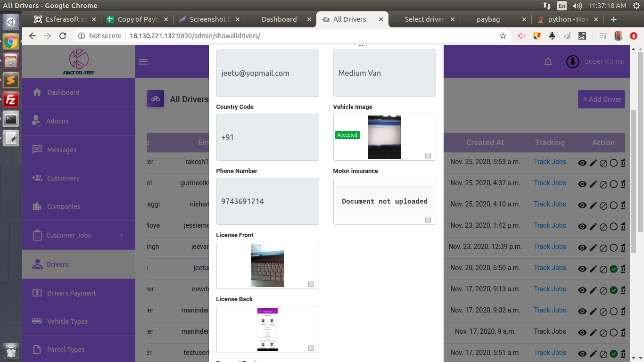644x362 pixels.
Task: Open FileZilla from the Ubuntu dock
Action: point(11,99)
